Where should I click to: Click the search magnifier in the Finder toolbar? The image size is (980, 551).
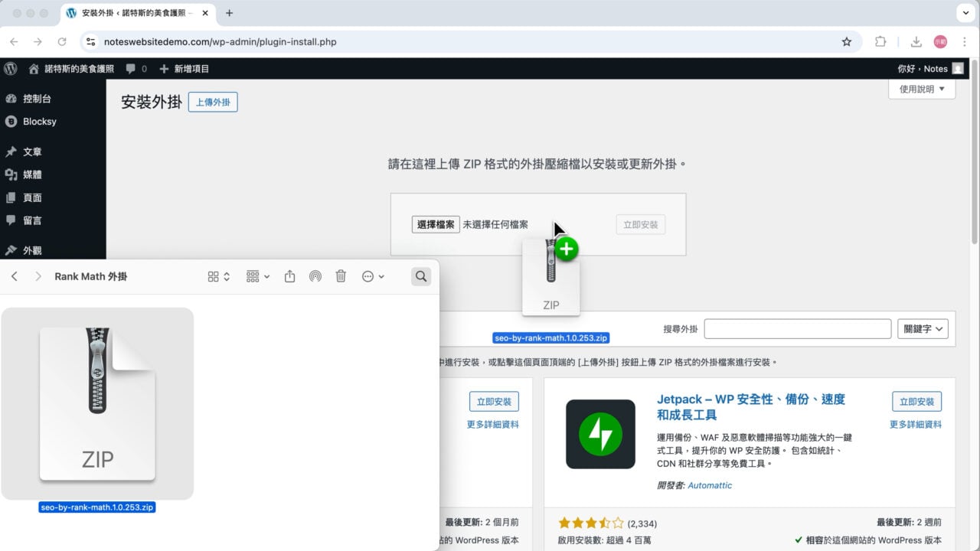pos(420,276)
